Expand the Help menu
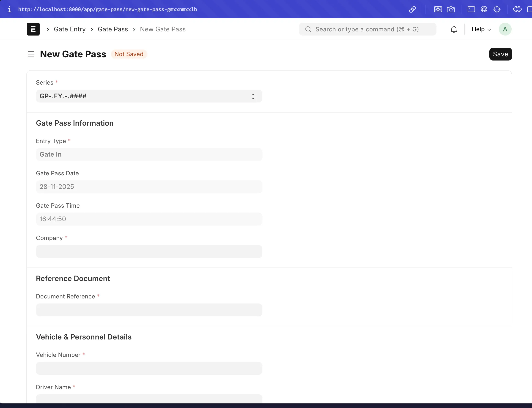 [x=481, y=29]
